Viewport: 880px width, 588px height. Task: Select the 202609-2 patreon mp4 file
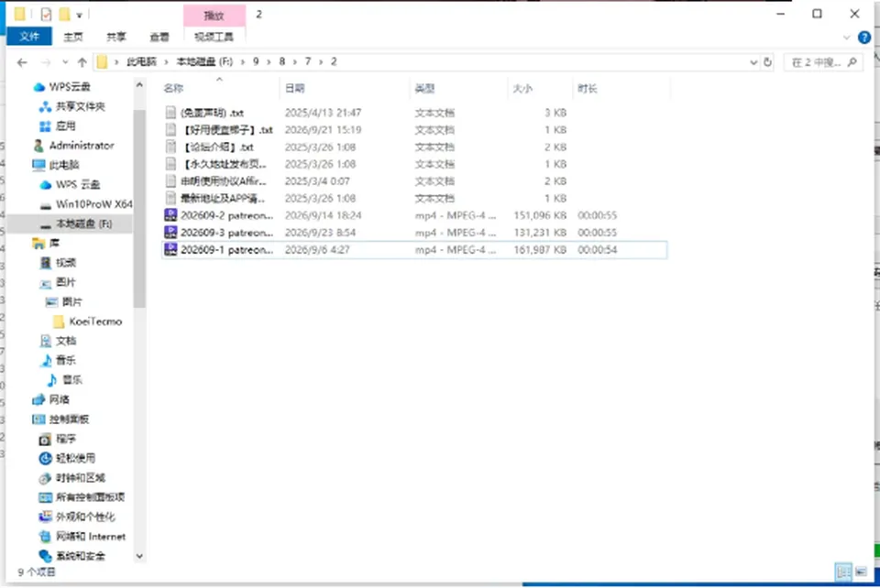pyautogui.click(x=414, y=215)
